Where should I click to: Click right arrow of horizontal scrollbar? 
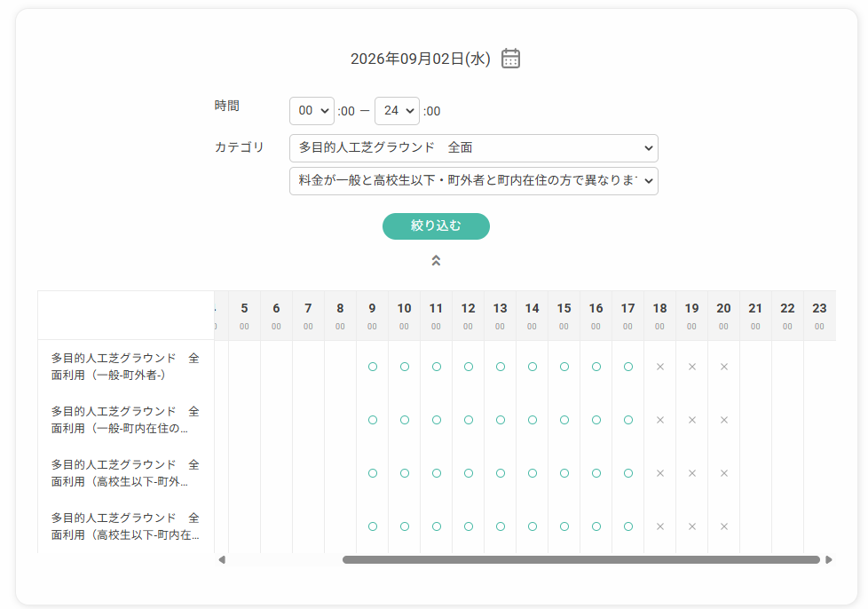click(829, 559)
